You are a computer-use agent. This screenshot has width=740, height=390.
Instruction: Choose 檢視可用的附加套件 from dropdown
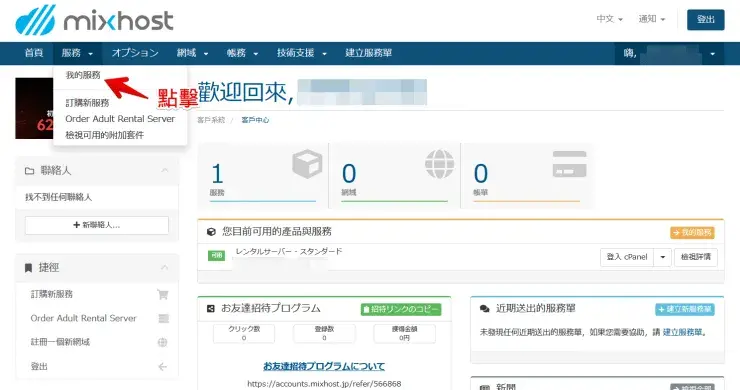(x=104, y=135)
